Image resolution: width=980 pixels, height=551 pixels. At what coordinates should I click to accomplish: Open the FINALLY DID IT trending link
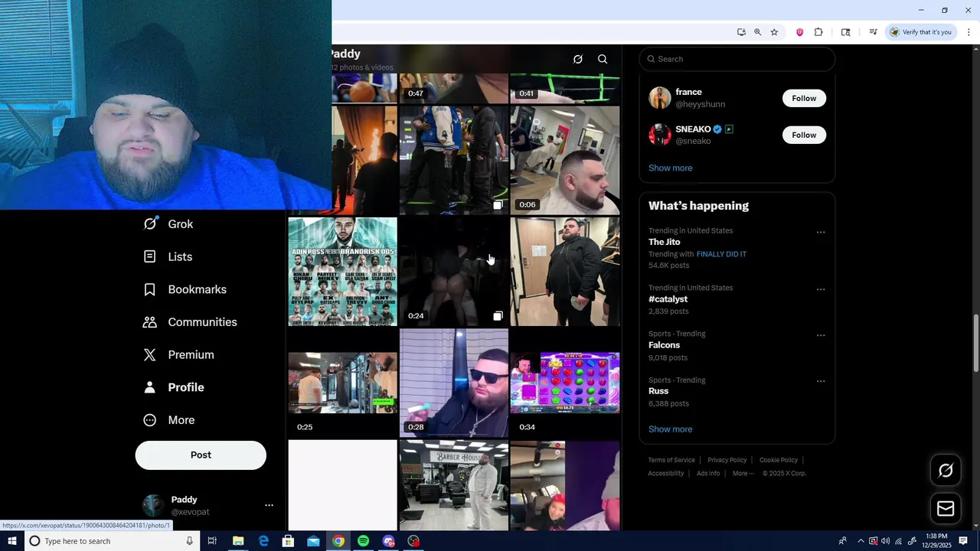pos(721,254)
